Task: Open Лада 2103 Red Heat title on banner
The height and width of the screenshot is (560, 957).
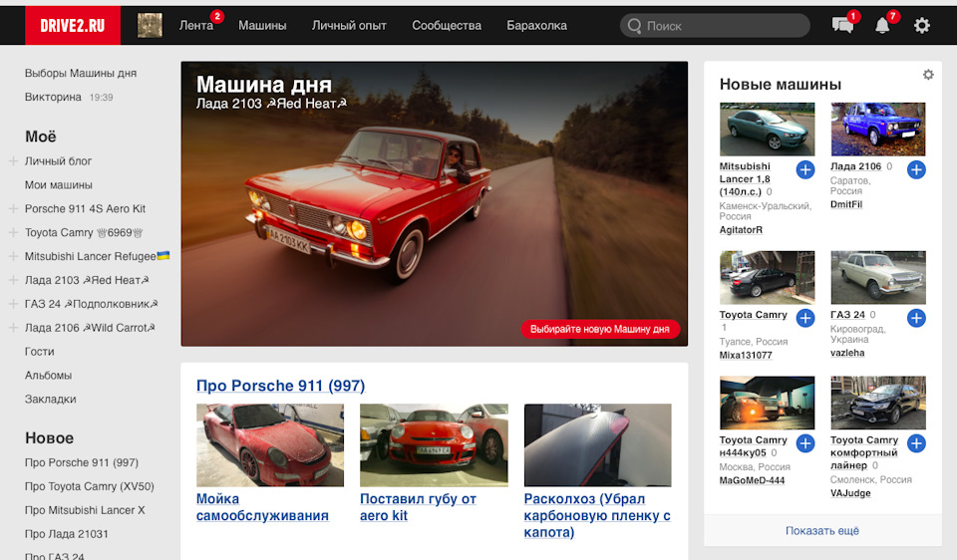Action: [271, 104]
